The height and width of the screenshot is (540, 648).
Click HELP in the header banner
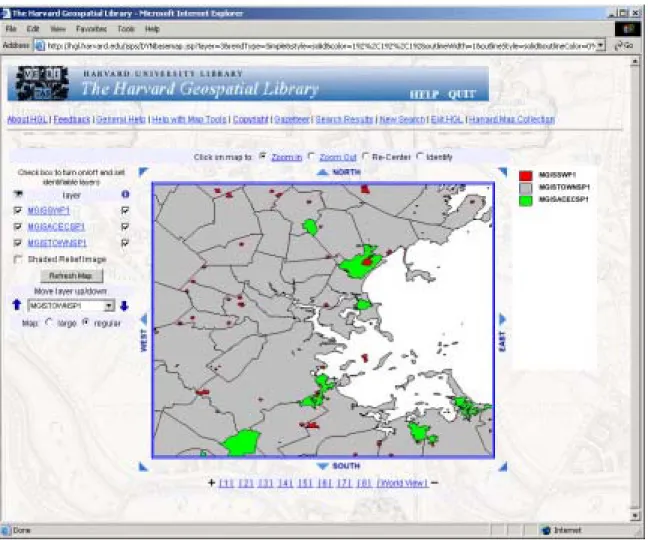tap(424, 94)
